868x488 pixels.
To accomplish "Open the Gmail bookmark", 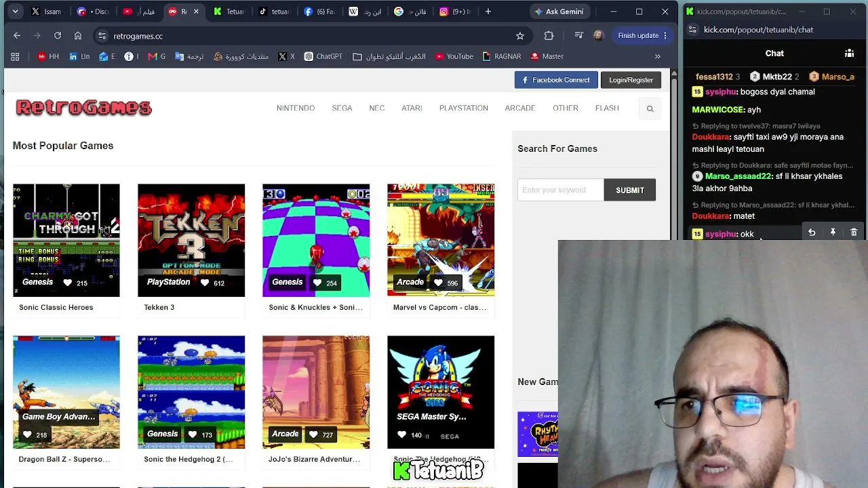I will (157, 57).
